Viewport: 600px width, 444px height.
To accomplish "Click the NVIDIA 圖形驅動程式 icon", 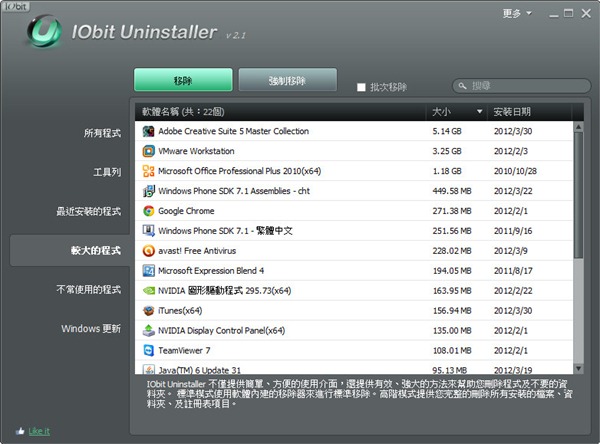I will pyautogui.click(x=148, y=291).
